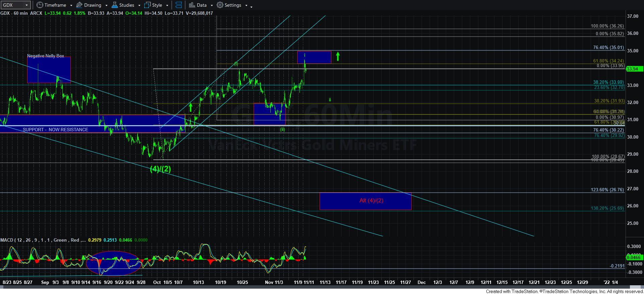Click the Dec label on time axis

pos(422,282)
